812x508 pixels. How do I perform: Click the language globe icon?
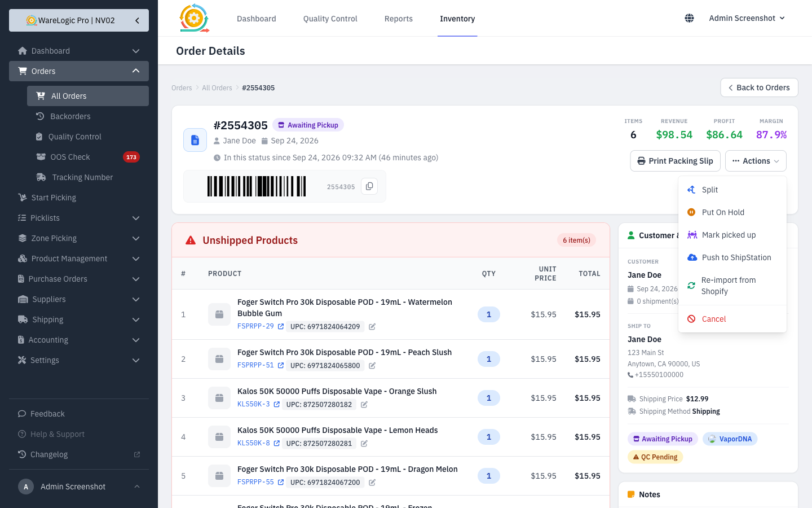pyautogui.click(x=689, y=18)
